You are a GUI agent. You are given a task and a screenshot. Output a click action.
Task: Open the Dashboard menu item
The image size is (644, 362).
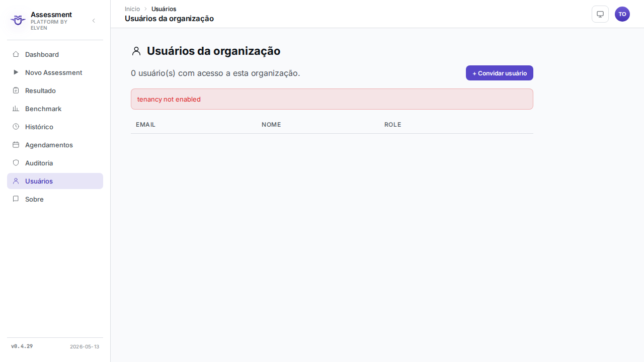click(55, 54)
